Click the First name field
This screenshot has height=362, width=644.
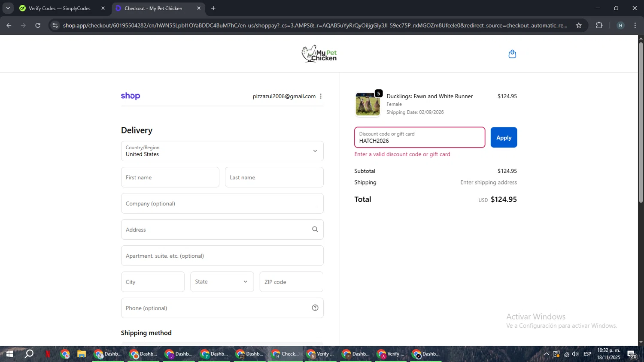click(x=170, y=177)
